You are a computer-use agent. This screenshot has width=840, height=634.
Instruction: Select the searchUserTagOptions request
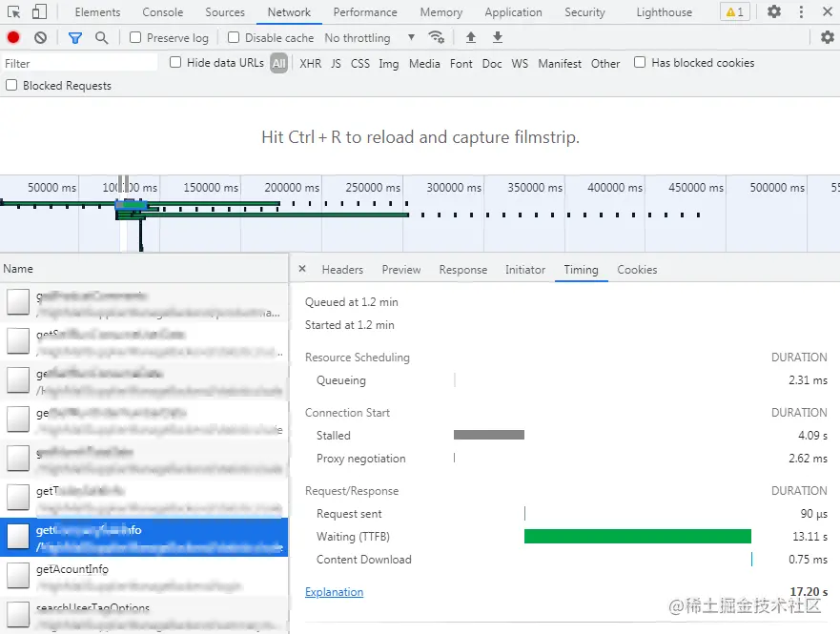point(144,615)
